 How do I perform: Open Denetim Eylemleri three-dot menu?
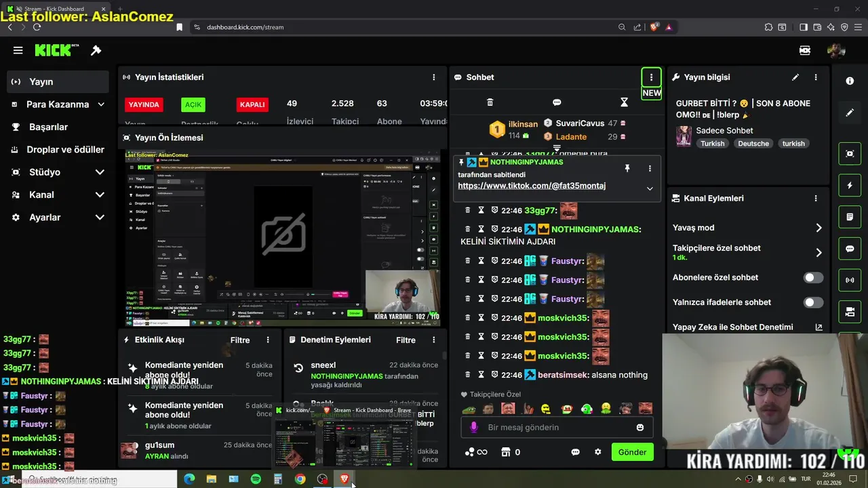click(x=434, y=340)
